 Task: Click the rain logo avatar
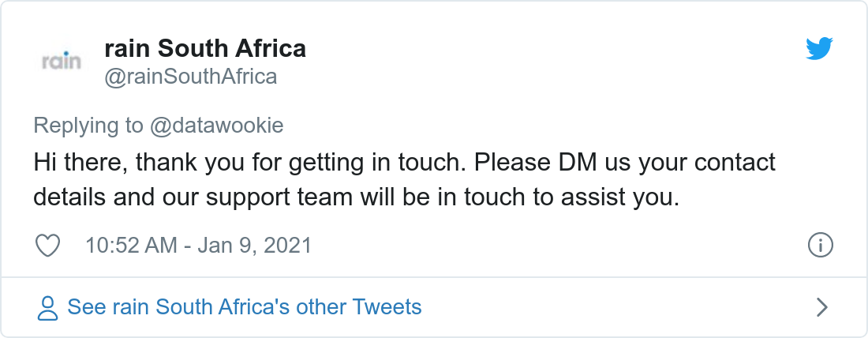point(61,62)
